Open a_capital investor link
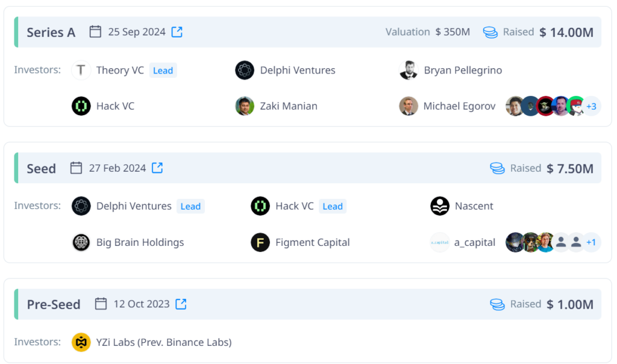 tap(475, 242)
